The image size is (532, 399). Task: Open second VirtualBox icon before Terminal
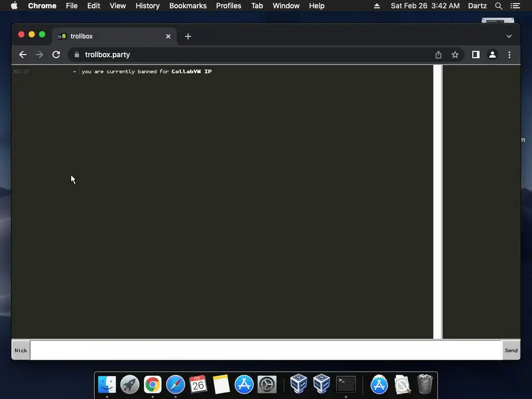321,384
